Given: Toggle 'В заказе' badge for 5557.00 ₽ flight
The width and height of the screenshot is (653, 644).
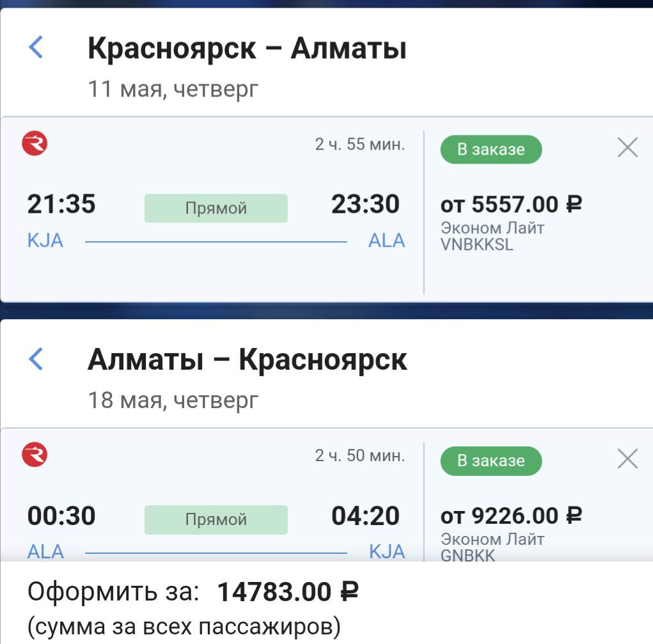Looking at the screenshot, I should pos(491,150).
